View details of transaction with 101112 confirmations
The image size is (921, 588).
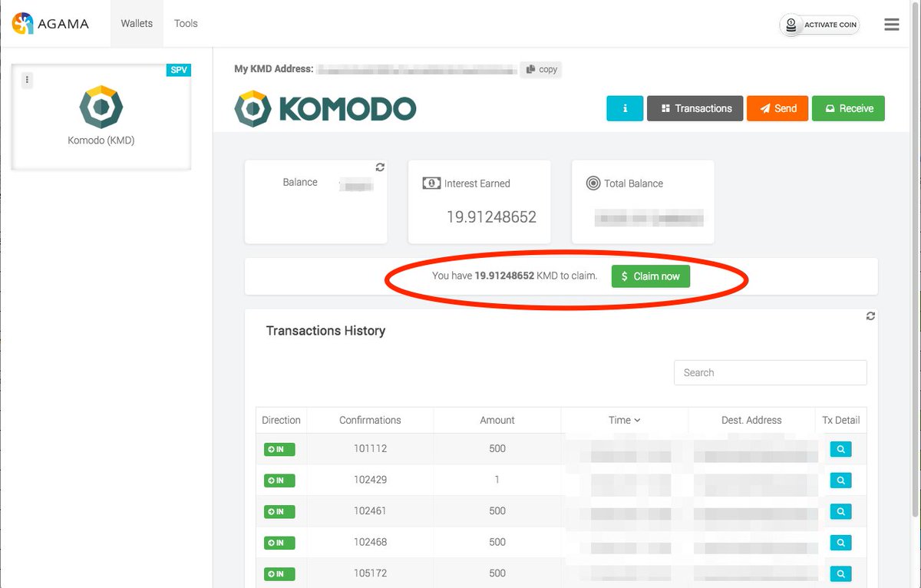[x=841, y=449]
